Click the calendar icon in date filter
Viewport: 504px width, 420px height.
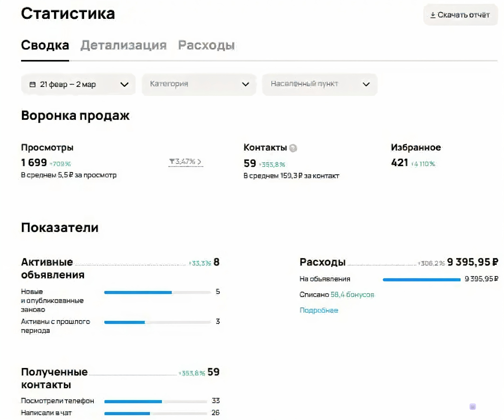32,84
